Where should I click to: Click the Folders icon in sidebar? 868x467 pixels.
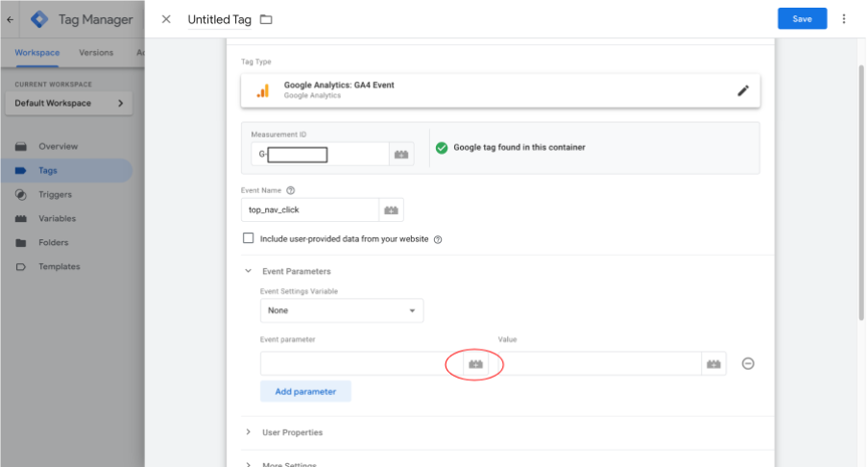pyautogui.click(x=21, y=243)
